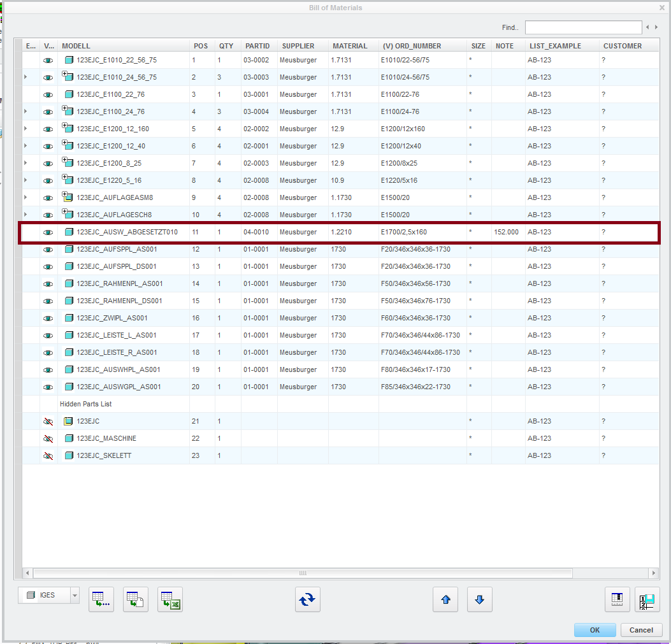Refresh the bill of materials list
The width and height of the screenshot is (671, 644).
point(308,599)
